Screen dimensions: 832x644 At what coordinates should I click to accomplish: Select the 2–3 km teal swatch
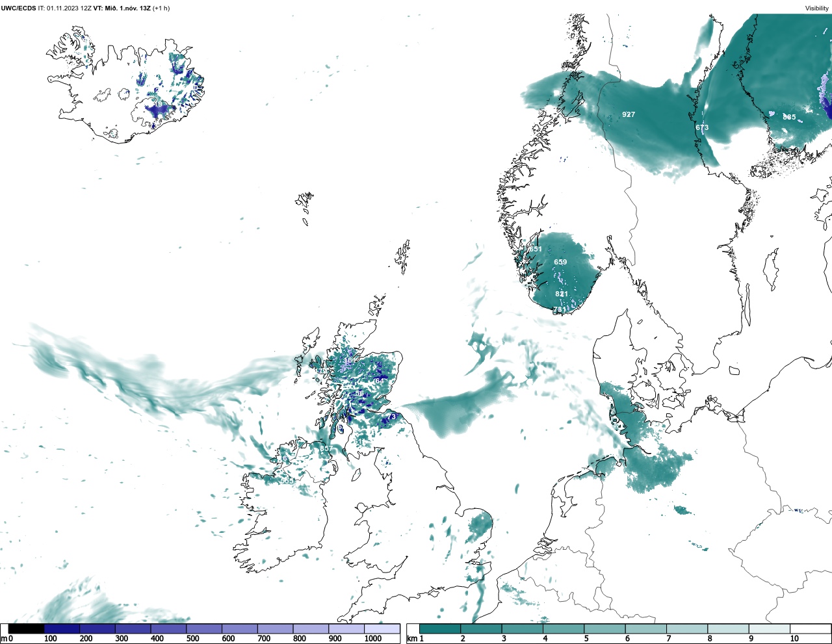tap(481, 628)
